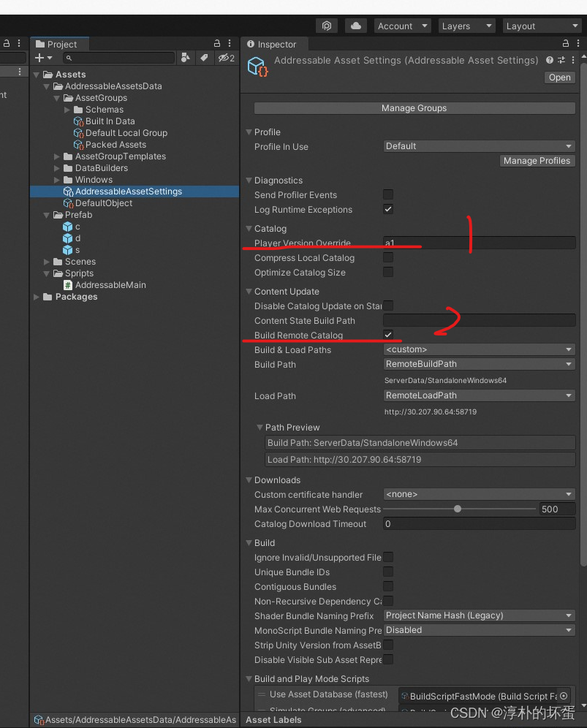Screen dimensions: 587x728
Task: Open the Profile In Use dropdown
Action: point(479,145)
